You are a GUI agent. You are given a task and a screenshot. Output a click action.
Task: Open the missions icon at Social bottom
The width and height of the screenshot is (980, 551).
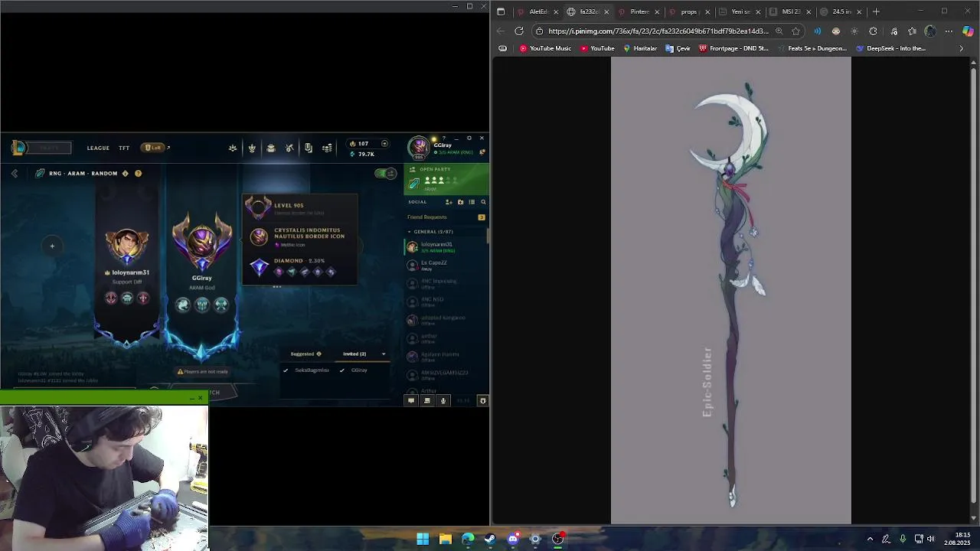click(x=427, y=401)
